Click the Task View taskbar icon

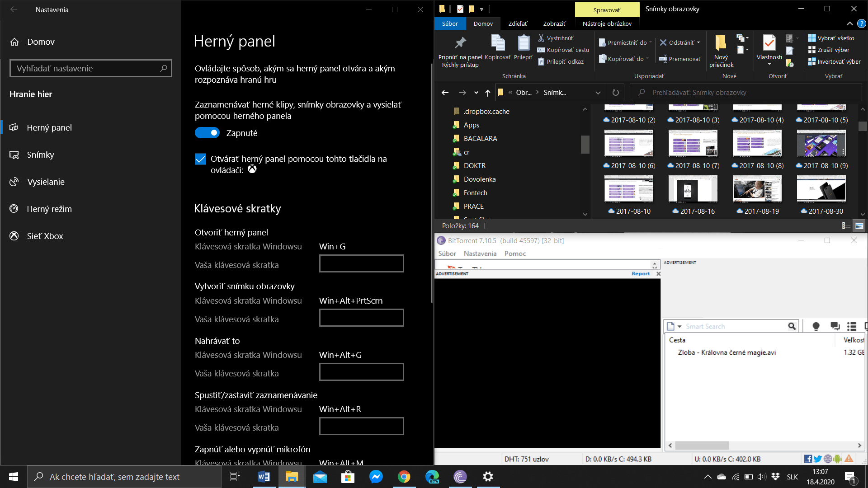[x=235, y=477]
